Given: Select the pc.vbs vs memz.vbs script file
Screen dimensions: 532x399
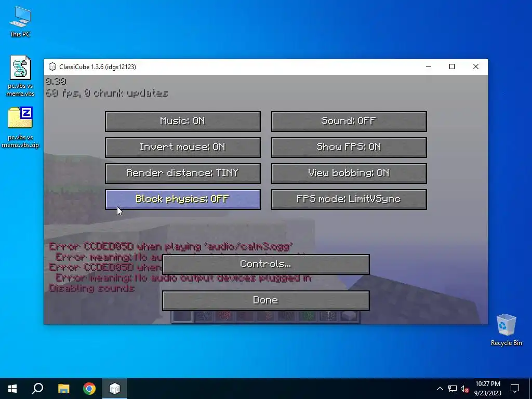Looking at the screenshot, I should click(20, 76).
